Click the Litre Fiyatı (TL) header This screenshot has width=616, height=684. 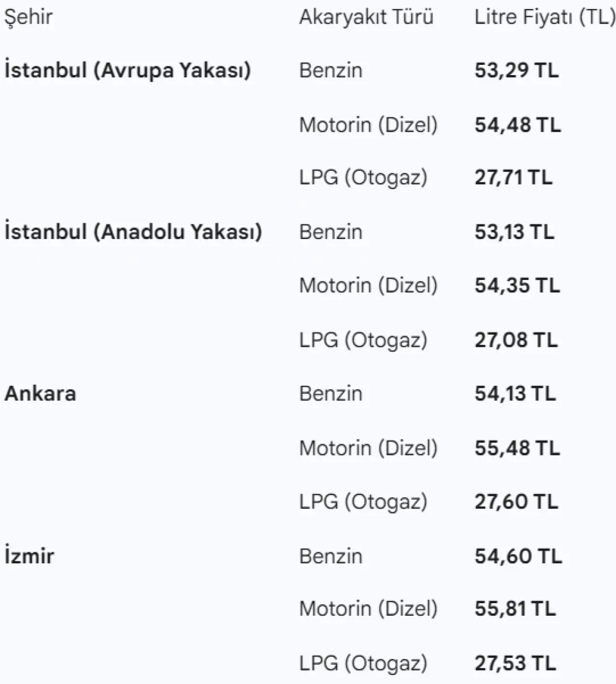544,17
